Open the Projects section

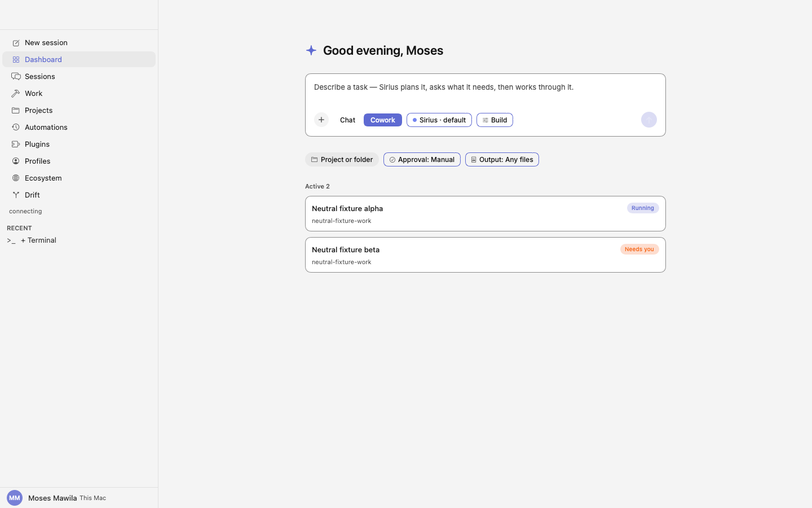(79, 110)
